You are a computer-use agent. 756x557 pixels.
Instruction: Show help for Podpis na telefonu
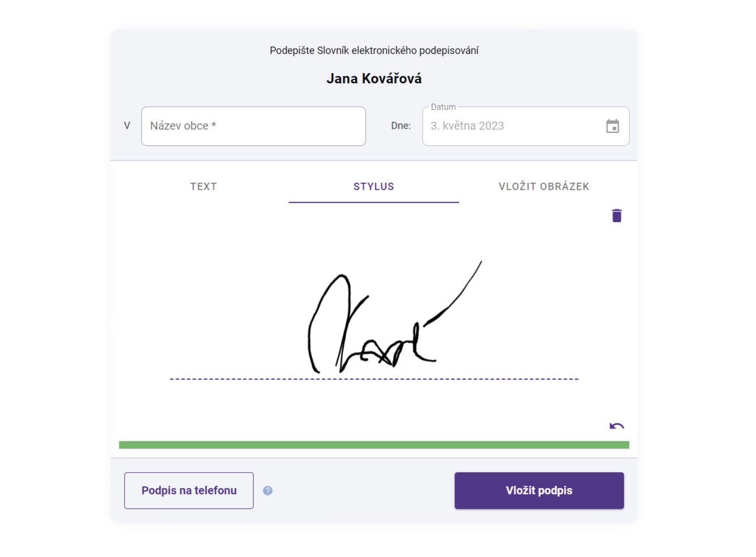(268, 490)
